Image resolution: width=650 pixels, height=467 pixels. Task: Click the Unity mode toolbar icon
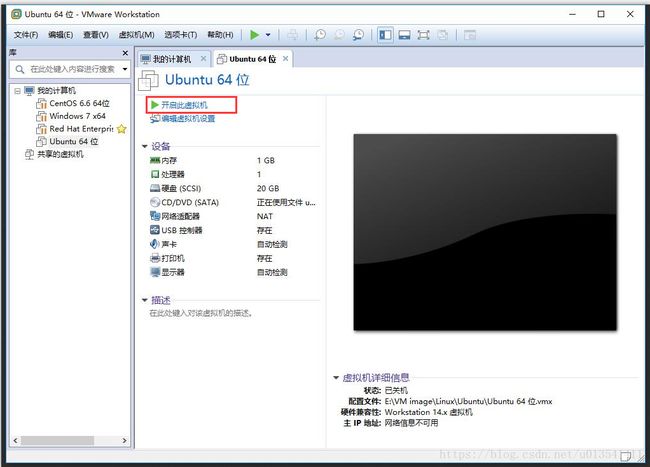[x=442, y=35]
